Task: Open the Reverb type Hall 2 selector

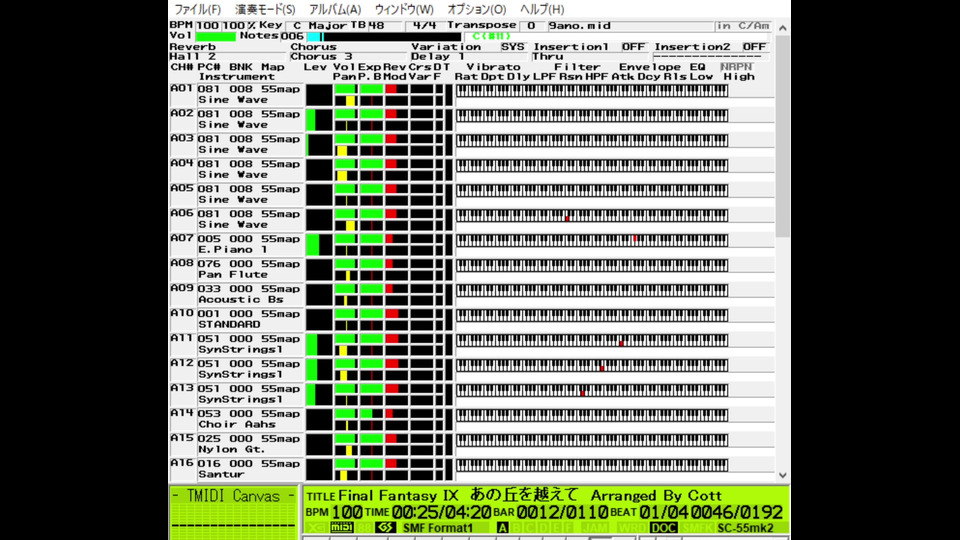Action: [x=228, y=56]
